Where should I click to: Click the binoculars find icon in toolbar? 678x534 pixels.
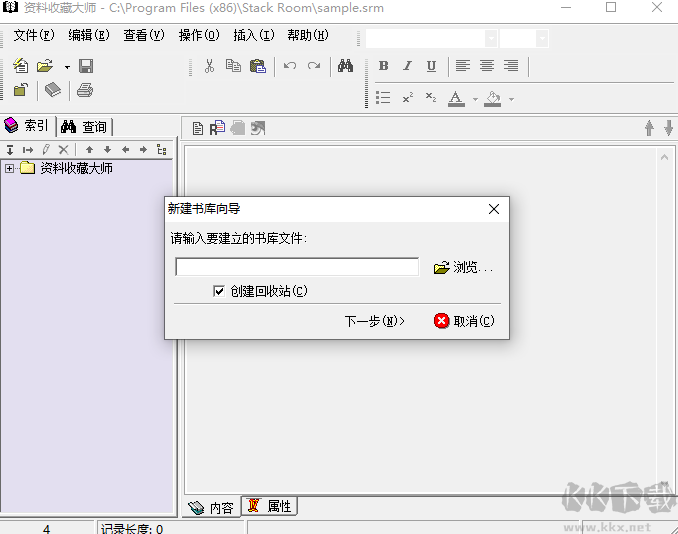coord(345,66)
